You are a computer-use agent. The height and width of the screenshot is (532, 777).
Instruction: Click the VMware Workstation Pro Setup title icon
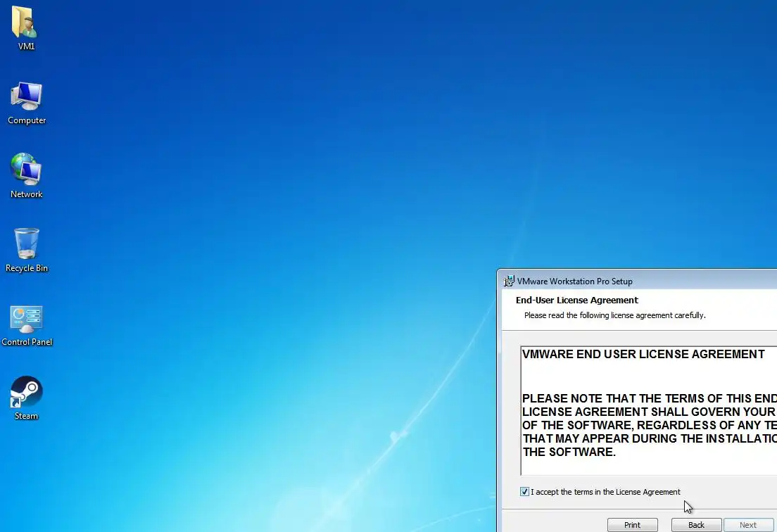[509, 281]
